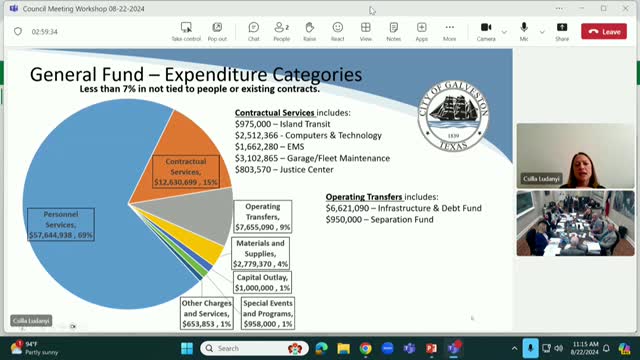Click Special Events and Programs label
The image size is (640, 360).
point(268,313)
